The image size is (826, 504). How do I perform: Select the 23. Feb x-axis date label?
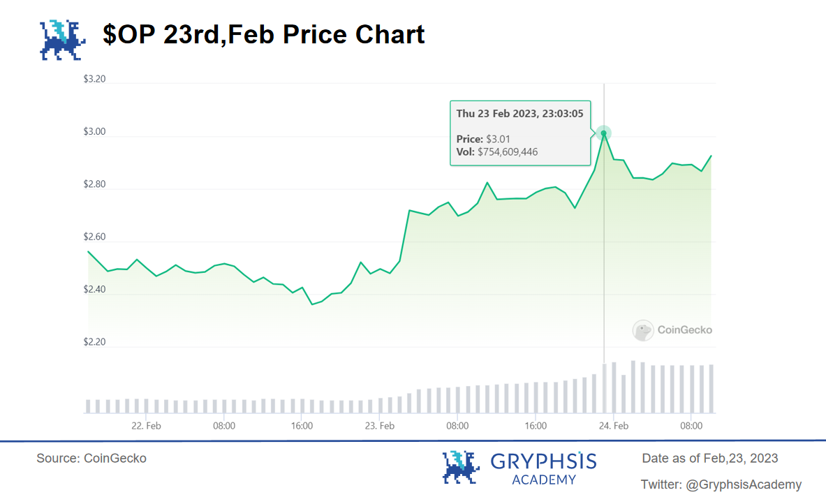tap(381, 425)
